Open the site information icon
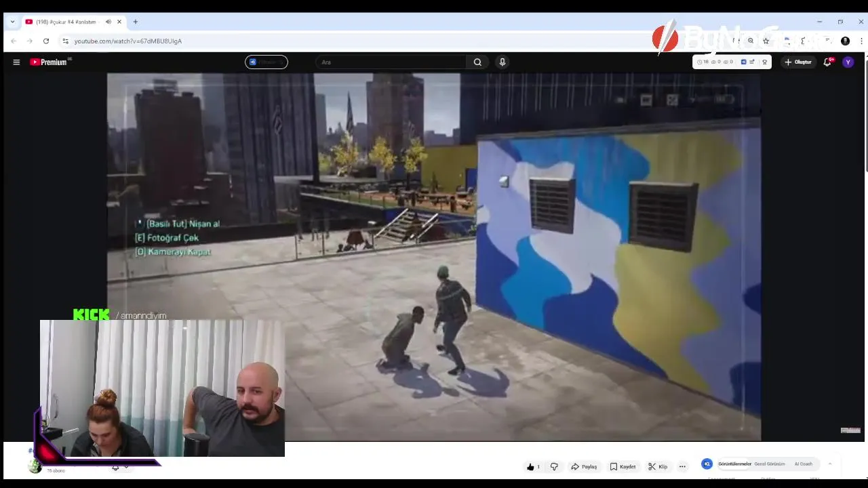The image size is (868, 488). click(65, 41)
